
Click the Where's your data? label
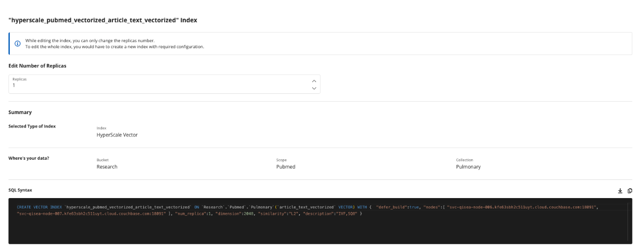click(x=29, y=158)
